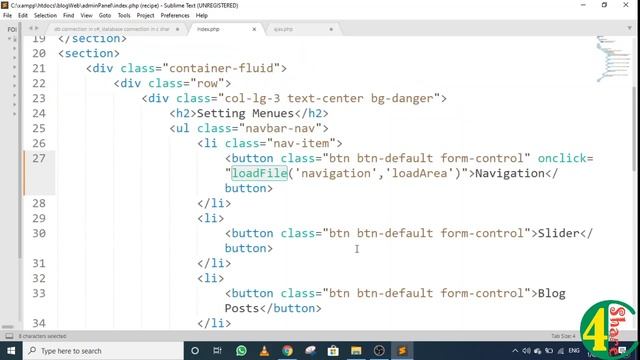Image resolution: width=640 pixels, height=360 pixels.
Task: Click the sidebar horizontal scrollbar
Action: pos(8,327)
